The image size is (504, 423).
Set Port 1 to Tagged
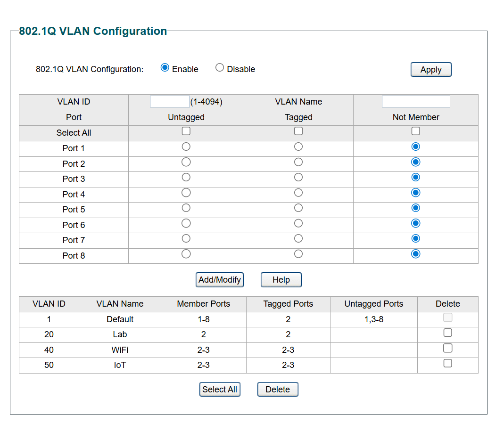click(x=298, y=147)
